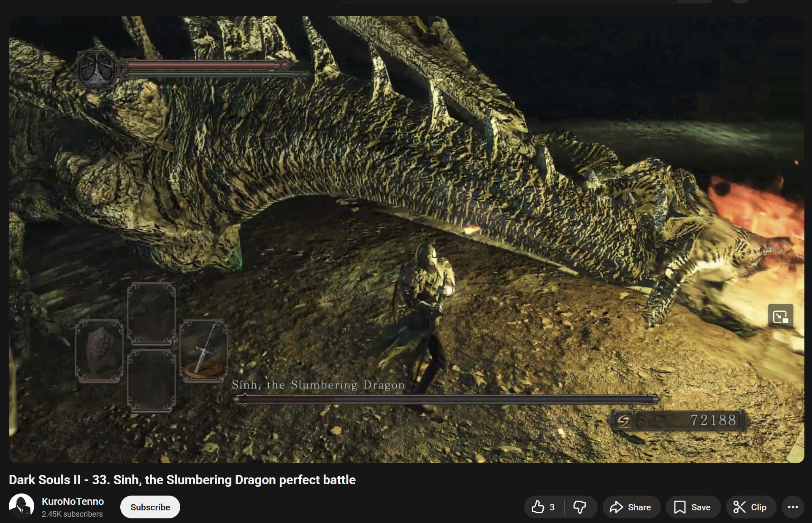
Task: Click the 72188 souls counter
Action: (x=712, y=420)
